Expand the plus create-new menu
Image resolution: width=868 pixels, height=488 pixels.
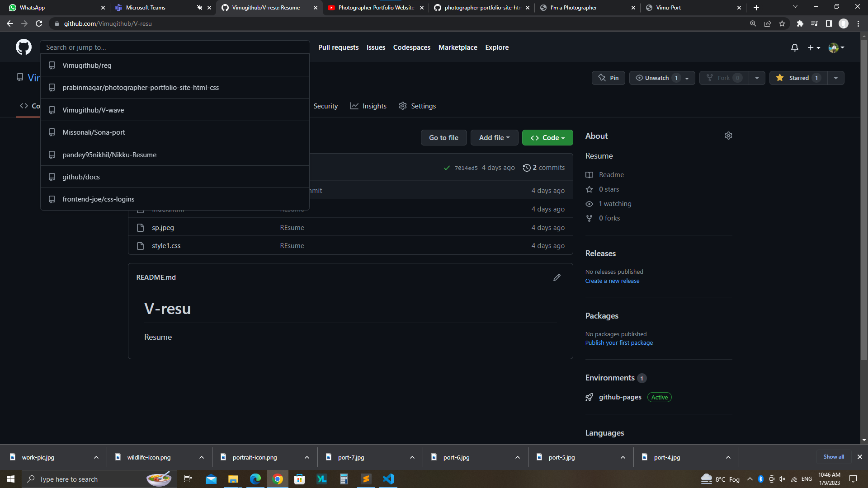pos(813,47)
